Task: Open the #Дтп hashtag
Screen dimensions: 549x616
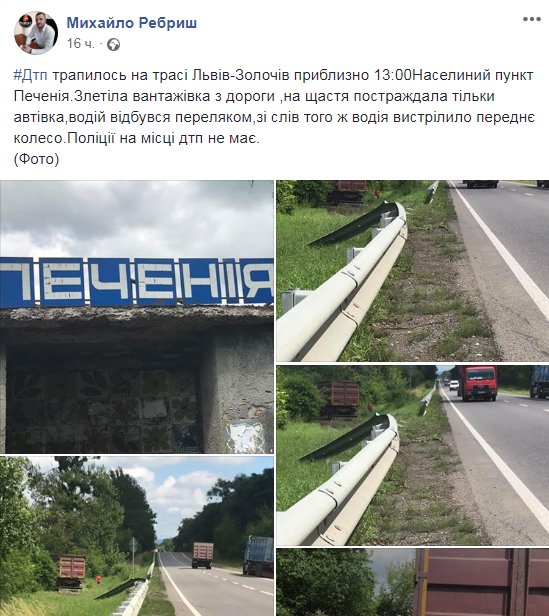Action: coord(30,75)
